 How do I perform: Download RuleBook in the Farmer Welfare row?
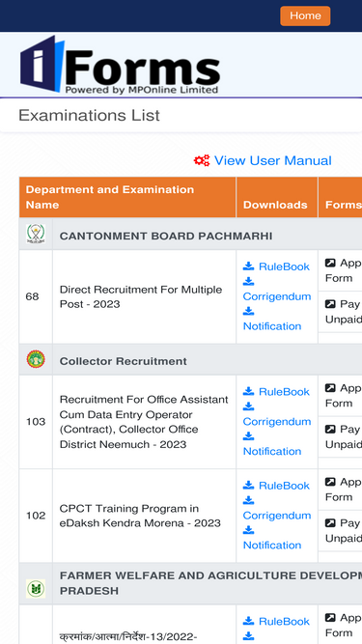(284, 622)
